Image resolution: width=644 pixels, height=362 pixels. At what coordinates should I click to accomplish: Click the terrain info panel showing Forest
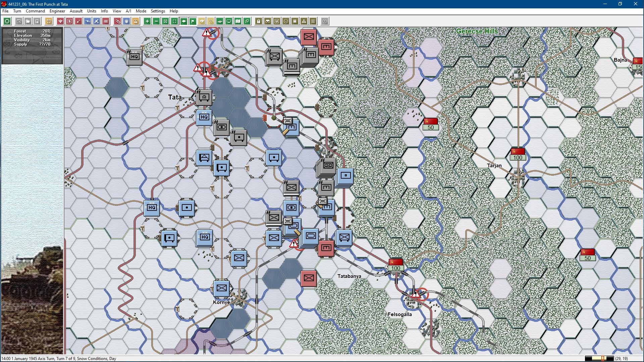(32, 46)
